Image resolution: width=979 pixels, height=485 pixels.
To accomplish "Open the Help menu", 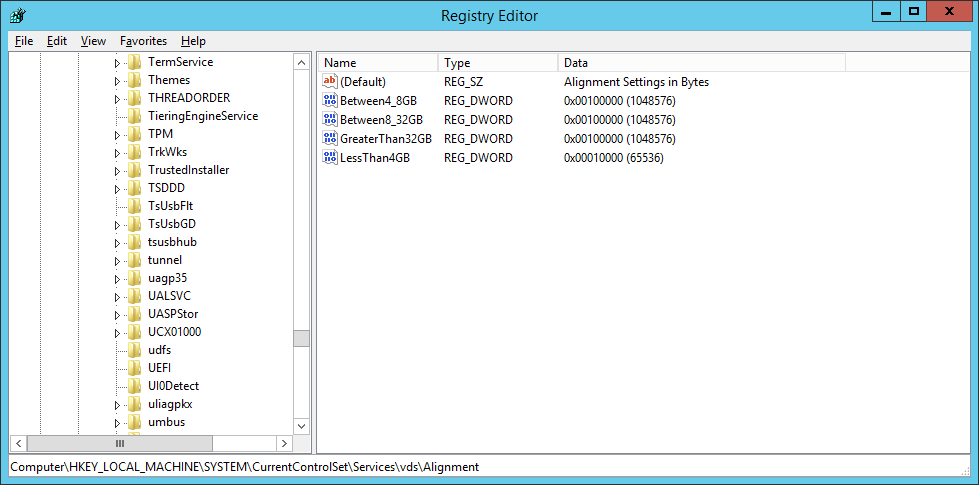I will (193, 41).
